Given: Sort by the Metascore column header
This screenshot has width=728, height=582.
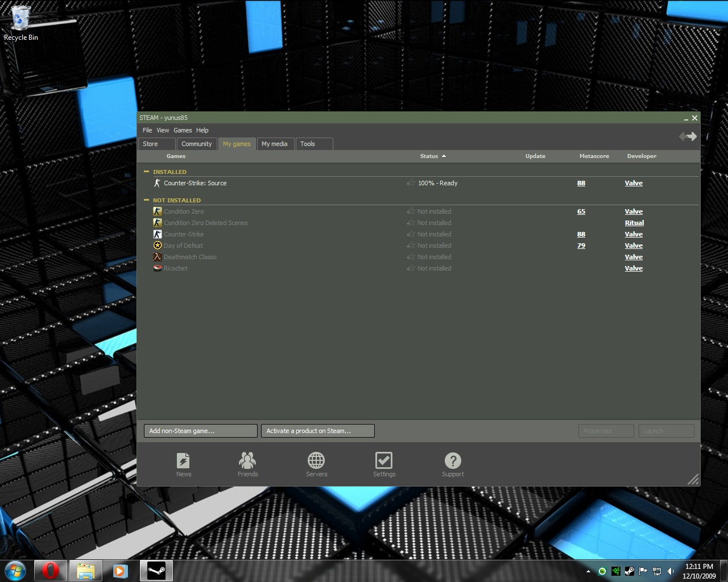Looking at the screenshot, I should click(594, 156).
